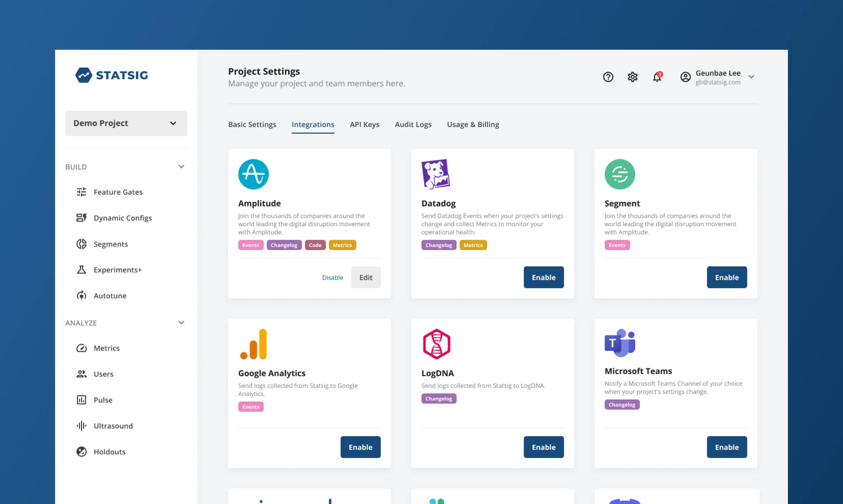
Task: Click the Metrics gauge icon
Action: (81, 348)
